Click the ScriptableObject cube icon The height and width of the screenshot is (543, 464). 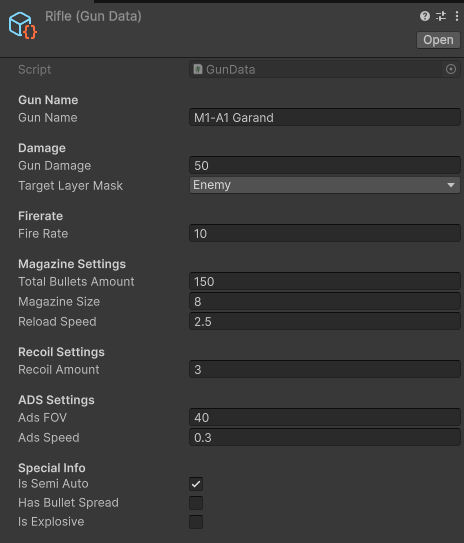point(23,25)
